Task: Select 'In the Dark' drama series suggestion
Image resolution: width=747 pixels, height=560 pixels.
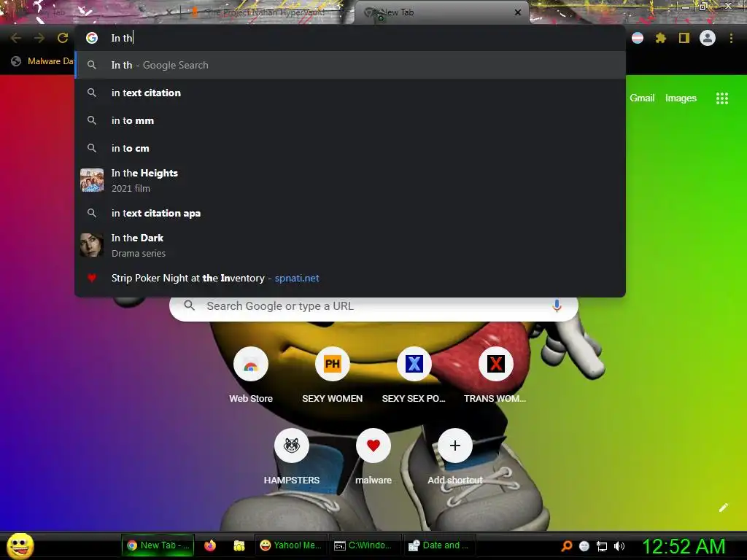Action: click(x=350, y=245)
